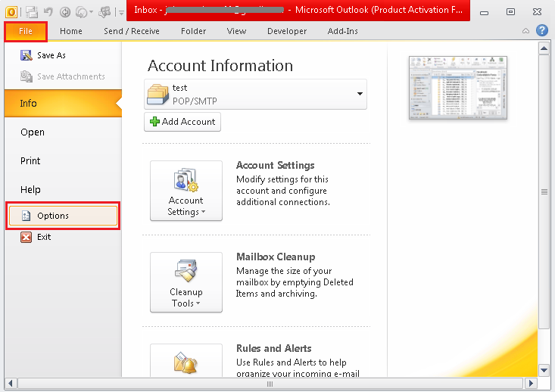
Task: Click the Add Account button
Action: (182, 122)
